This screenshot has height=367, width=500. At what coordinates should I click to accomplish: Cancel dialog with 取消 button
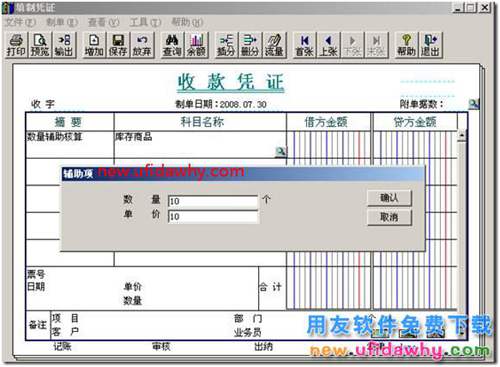[x=389, y=217]
